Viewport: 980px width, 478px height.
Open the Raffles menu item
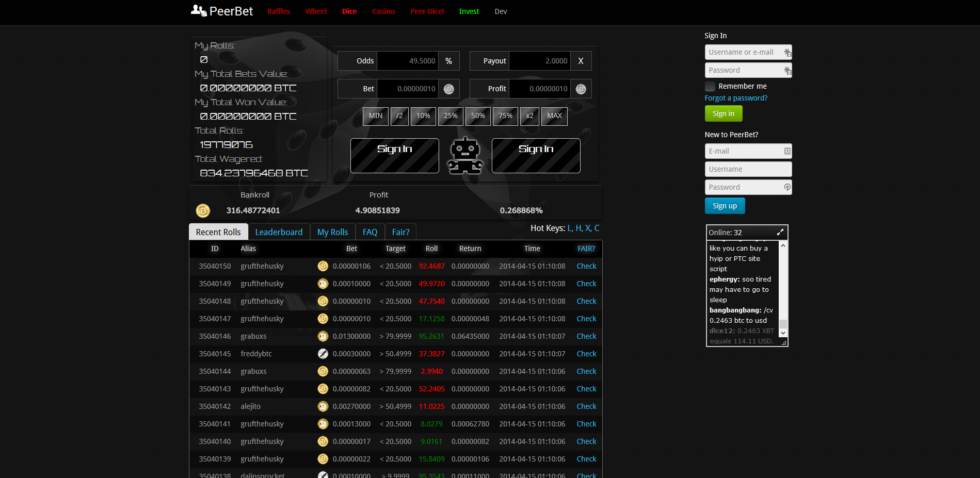point(279,11)
